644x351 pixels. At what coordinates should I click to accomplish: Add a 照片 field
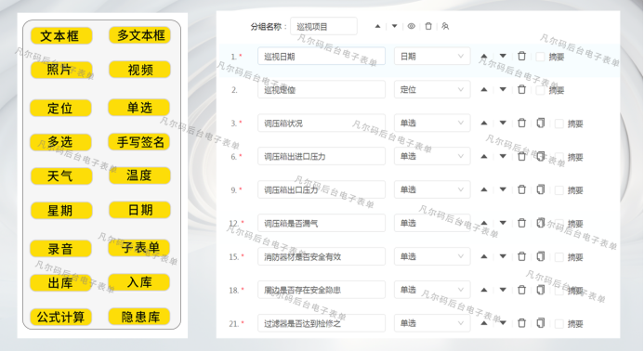click(60, 70)
